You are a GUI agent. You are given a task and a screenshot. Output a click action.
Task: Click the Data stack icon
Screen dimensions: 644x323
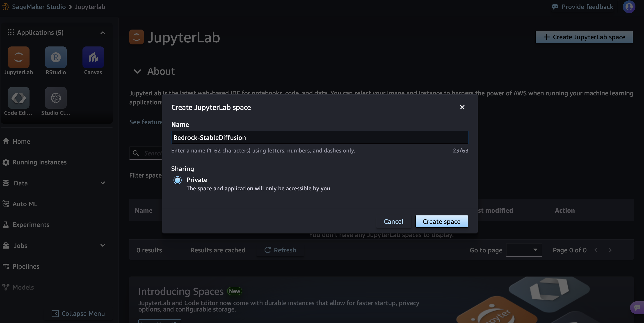(x=6, y=183)
